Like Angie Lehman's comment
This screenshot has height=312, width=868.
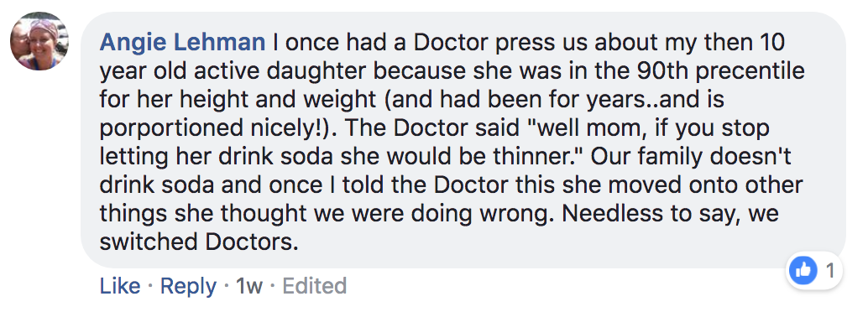point(119,286)
